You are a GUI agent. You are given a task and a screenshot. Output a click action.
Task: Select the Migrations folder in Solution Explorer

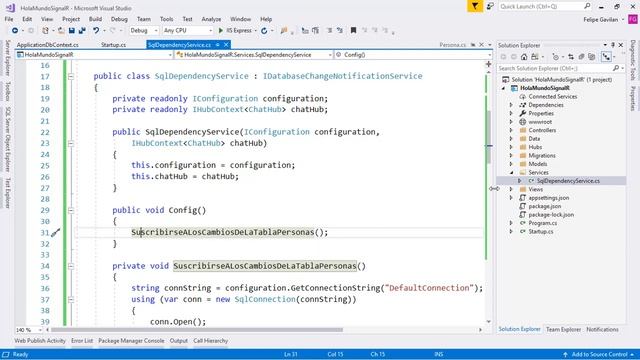coord(542,156)
